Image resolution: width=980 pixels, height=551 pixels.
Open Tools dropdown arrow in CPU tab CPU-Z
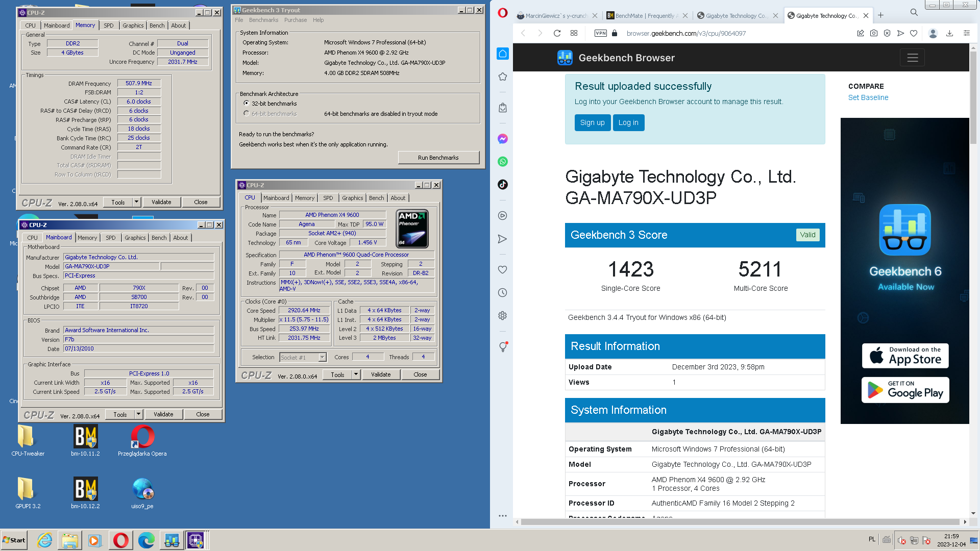tap(356, 374)
